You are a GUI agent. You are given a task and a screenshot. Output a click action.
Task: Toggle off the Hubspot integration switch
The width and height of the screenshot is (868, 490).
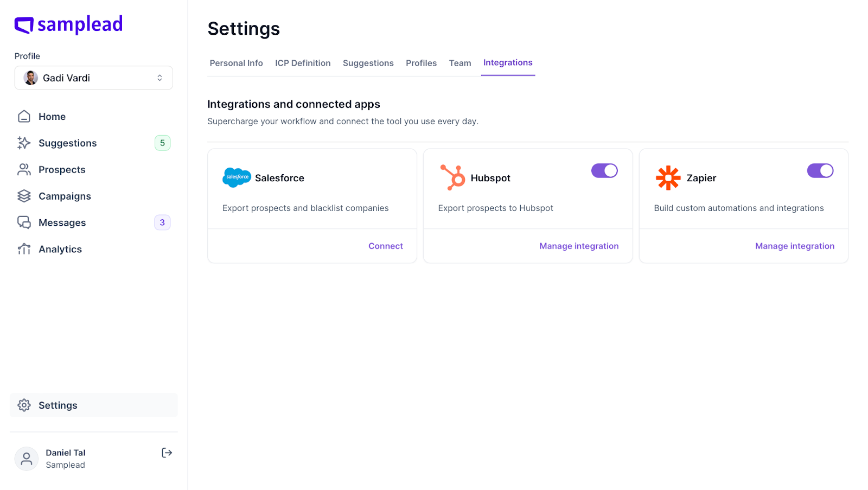click(x=604, y=170)
